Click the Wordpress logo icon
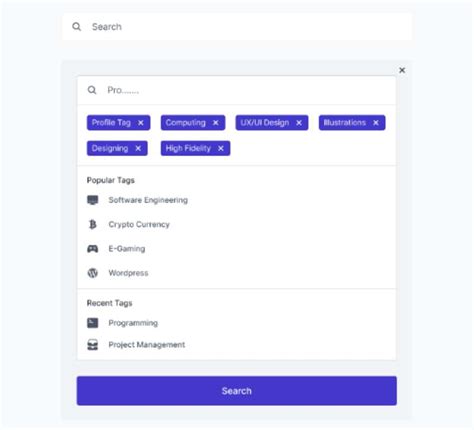 point(93,273)
